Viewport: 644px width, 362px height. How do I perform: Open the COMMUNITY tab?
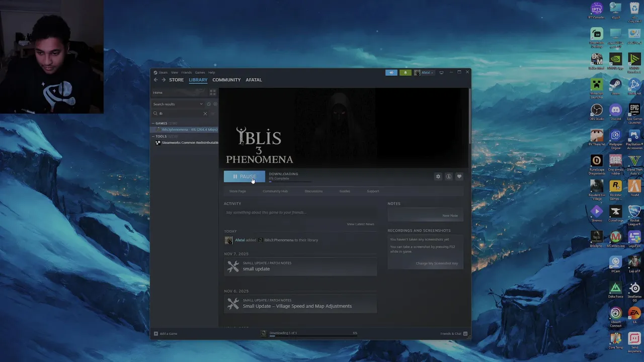tap(226, 80)
